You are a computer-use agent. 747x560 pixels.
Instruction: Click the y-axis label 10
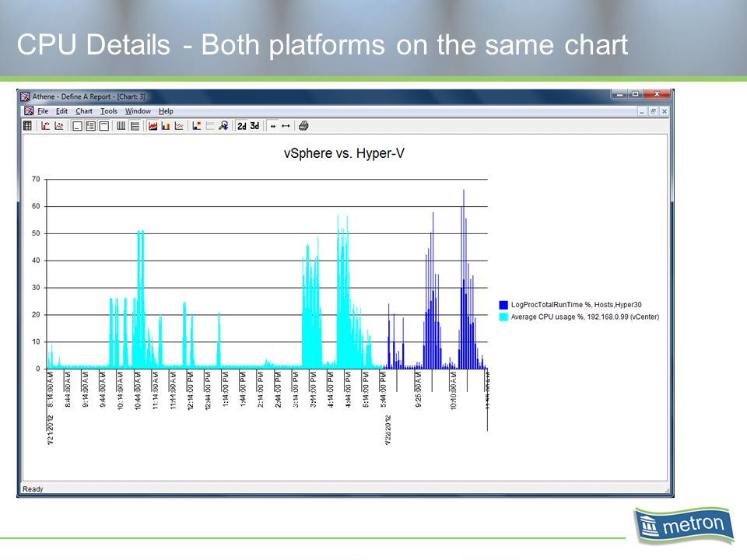tap(37, 342)
